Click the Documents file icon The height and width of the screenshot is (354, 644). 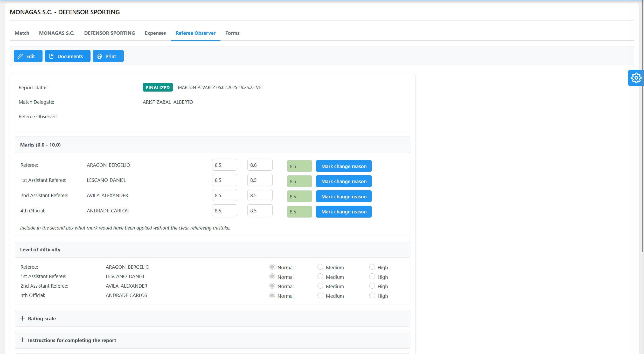click(51, 56)
